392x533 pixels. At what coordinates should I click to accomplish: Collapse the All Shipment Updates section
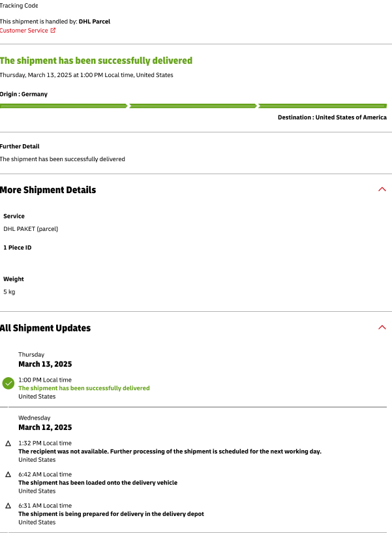382,327
